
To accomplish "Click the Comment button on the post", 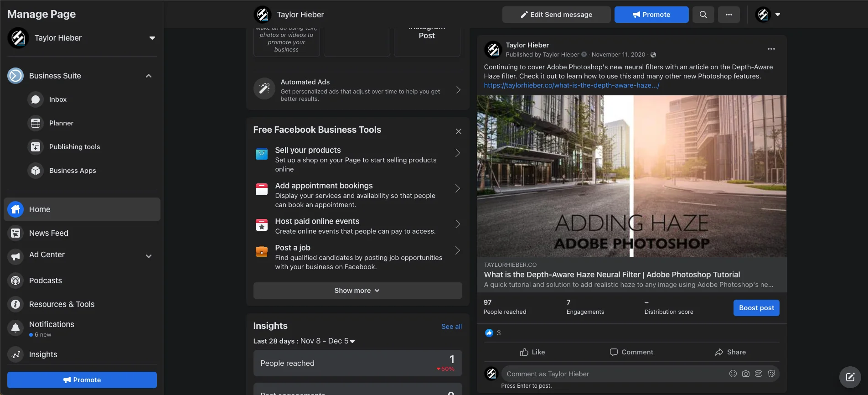I will coord(631,352).
